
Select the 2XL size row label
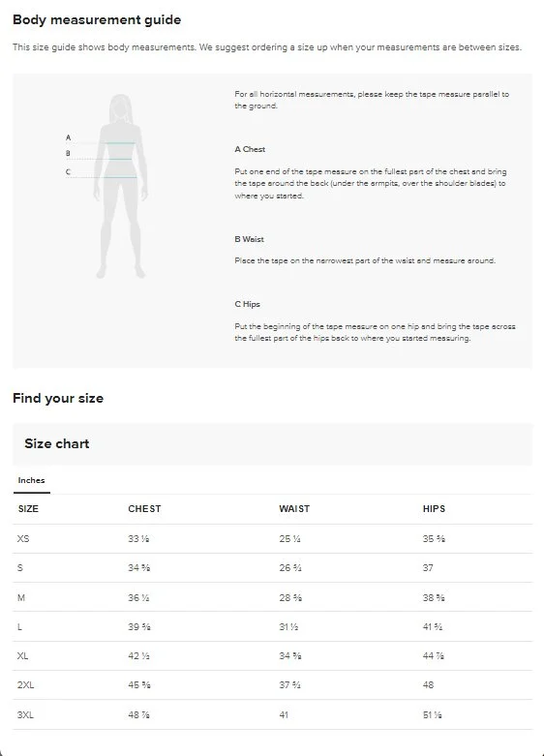tap(25, 684)
